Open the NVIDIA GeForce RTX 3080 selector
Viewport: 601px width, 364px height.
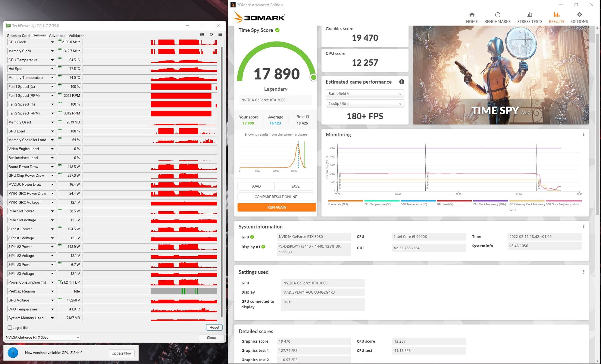point(42,337)
